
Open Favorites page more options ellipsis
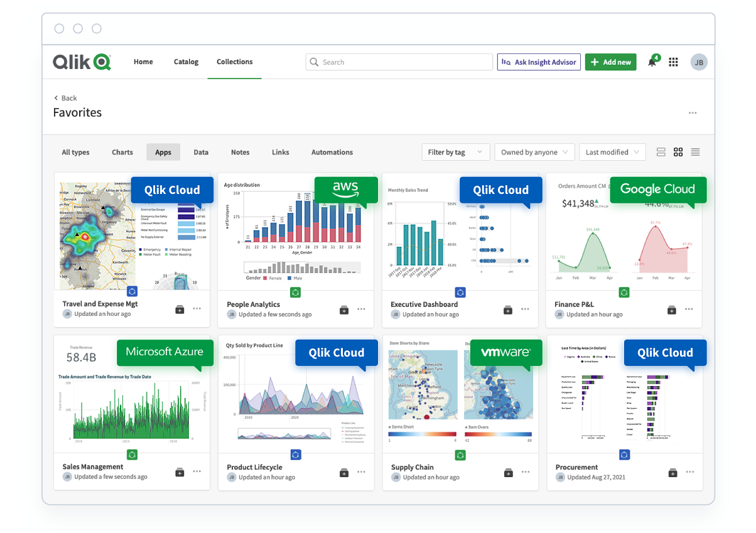click(x=693, y=113)
